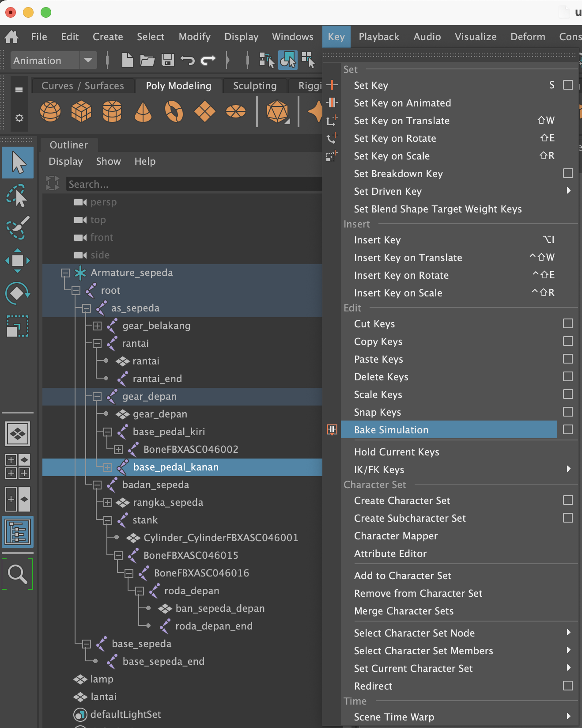Click Delete Keys menu entry

[x=381, y=377]
